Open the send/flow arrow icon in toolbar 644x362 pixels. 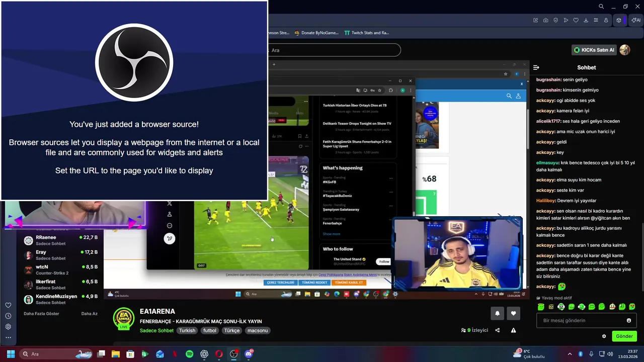[566, 20]
